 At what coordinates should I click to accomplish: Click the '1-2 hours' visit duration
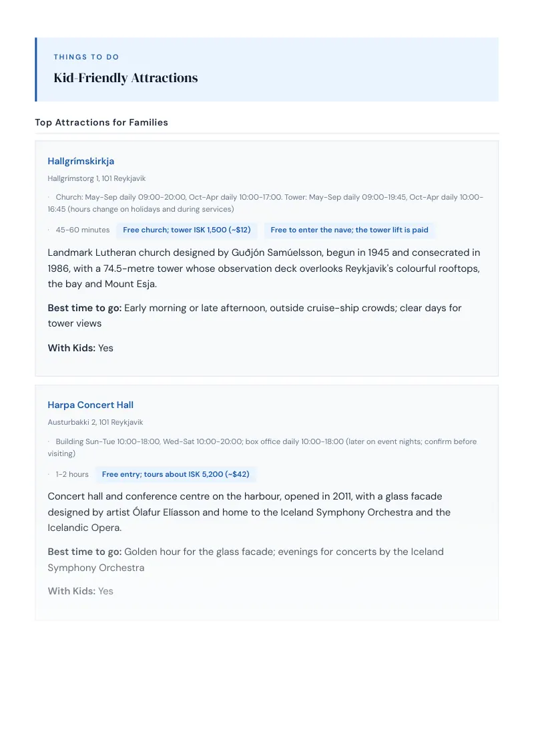click(72, 474)
